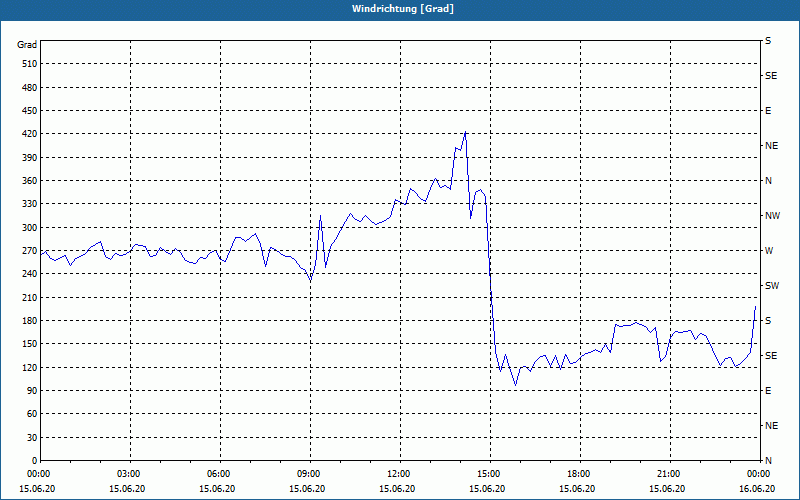Select the SE compass label level with 480

(771, 76)
